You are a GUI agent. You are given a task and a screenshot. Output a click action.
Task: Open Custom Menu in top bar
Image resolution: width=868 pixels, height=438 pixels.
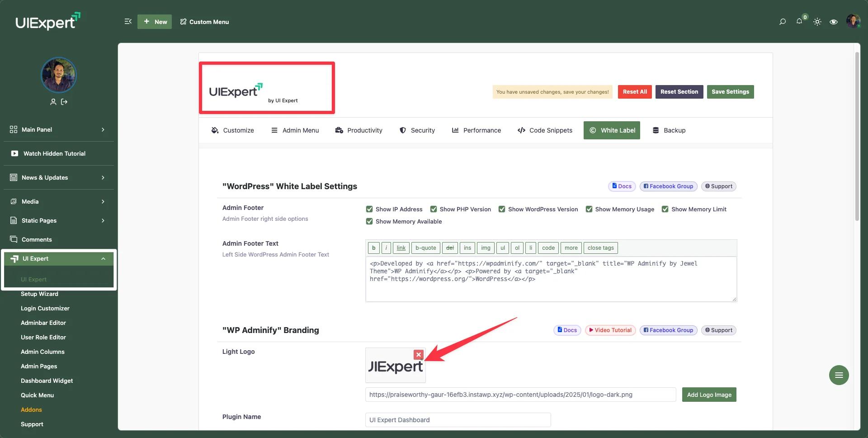coord(204,22)
